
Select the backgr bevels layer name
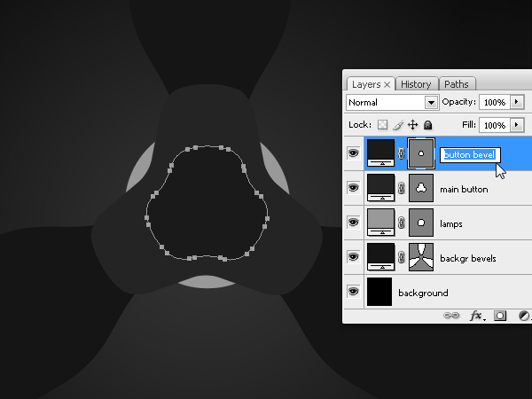coord(468,259)
